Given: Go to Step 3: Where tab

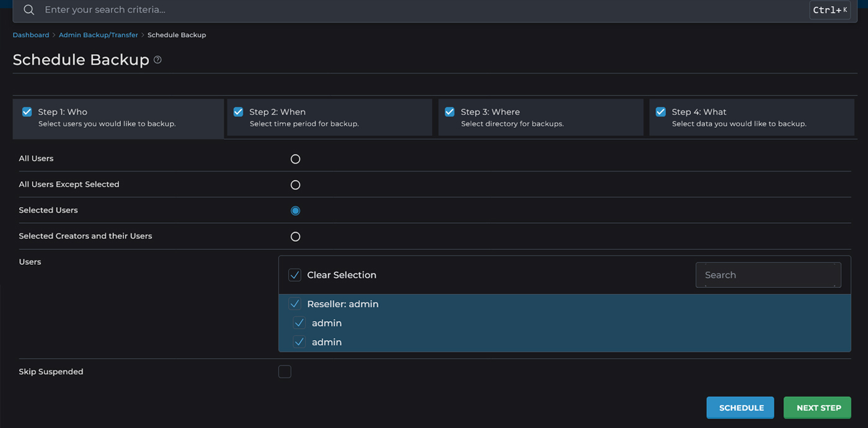Looking at the screenshot, I should click(540, 117).
